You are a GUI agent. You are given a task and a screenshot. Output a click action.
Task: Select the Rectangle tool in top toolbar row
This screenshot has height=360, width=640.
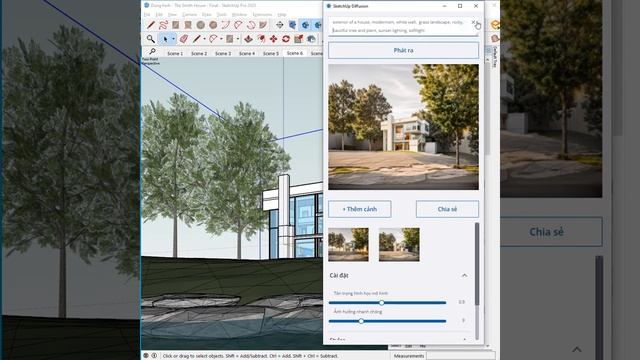(176, 25)
